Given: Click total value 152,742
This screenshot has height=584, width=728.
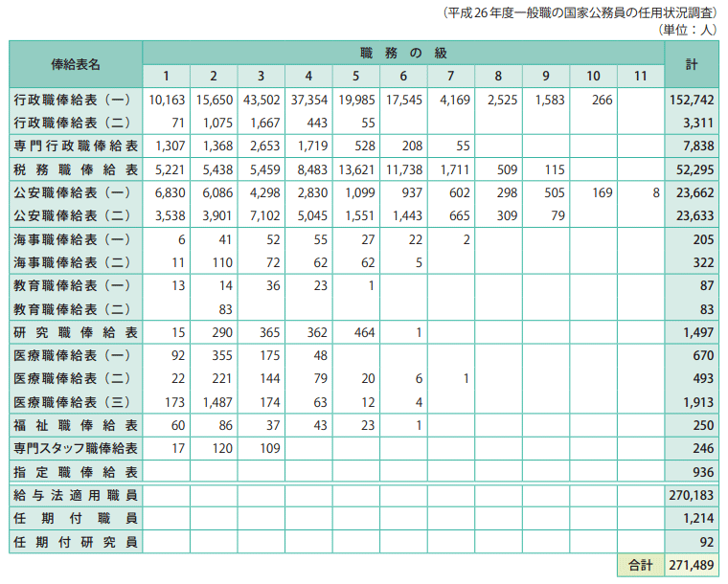Looking at the screenshot, I should 692,100.
